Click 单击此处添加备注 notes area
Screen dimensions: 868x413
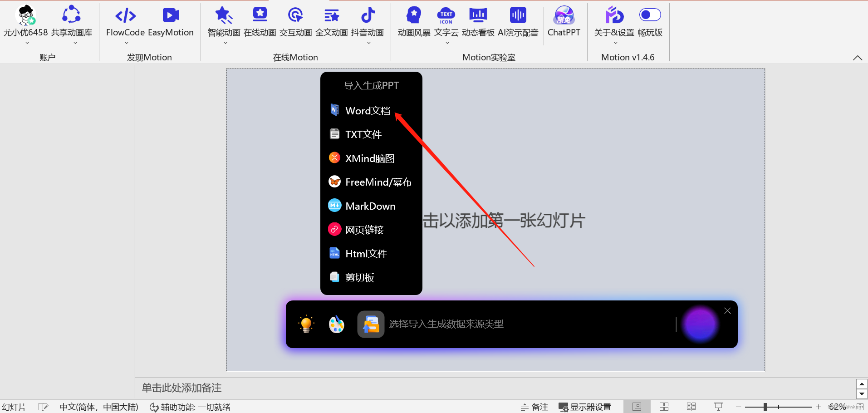[x=181, y=388]
